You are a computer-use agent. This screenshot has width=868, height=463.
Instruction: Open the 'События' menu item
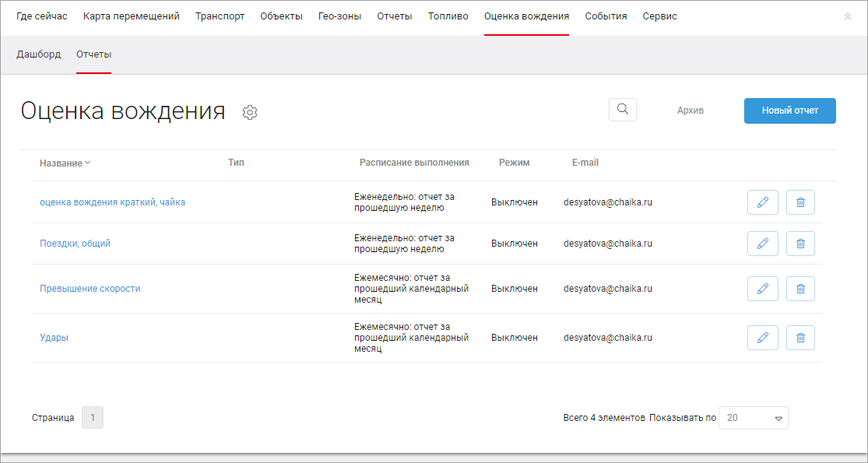(606, 16)
